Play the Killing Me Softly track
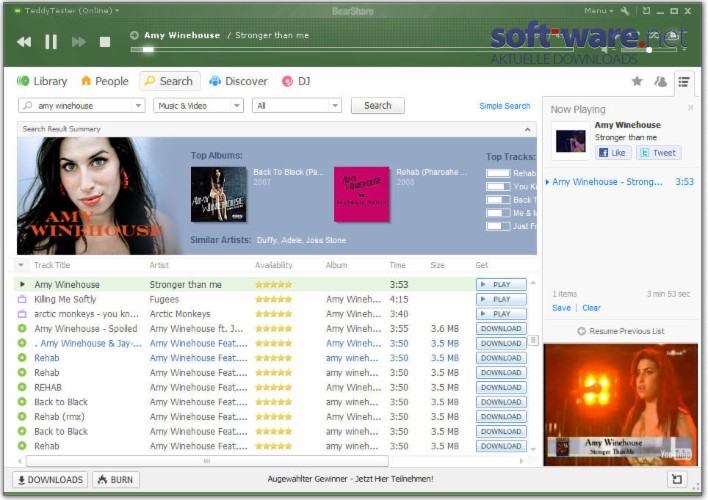This screenshot has height=500, width=708. 501,299
